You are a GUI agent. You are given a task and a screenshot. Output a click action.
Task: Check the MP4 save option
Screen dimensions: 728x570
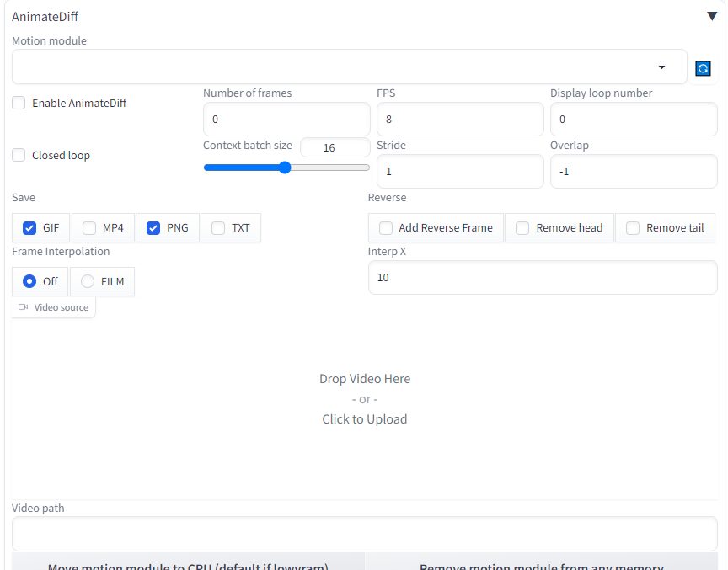[89, 227]
